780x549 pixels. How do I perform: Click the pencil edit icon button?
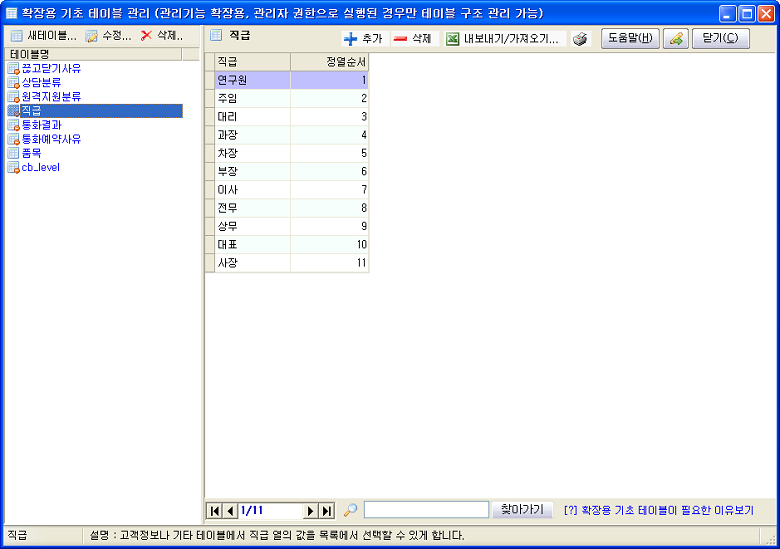point(676,38)
